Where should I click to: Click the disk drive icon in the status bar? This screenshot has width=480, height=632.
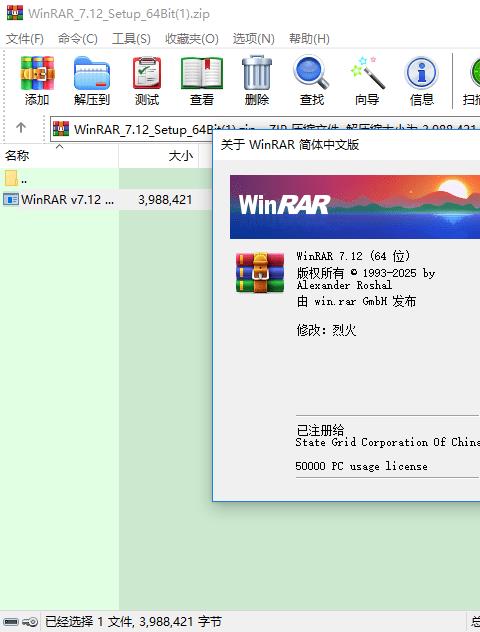point(11,622)
